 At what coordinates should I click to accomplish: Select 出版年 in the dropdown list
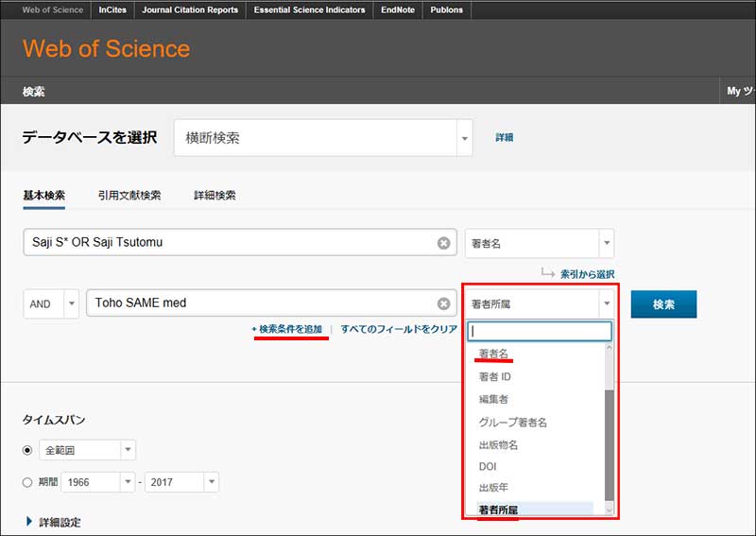point(493,487)
